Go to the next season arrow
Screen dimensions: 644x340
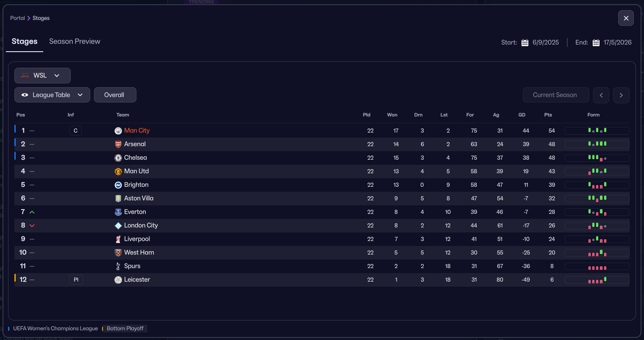pyautogui.click(x=621, y=95)
